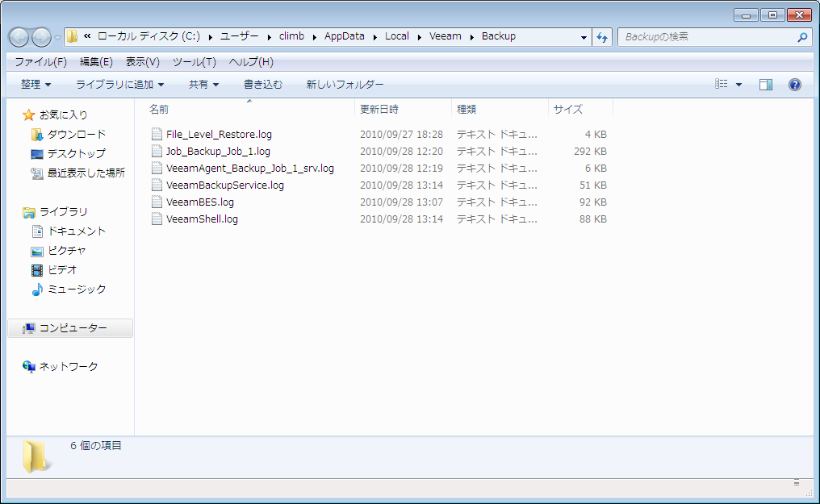The height and width of the screenshot is (504, 820).
Task: Click the ユーザー segment in the address path
Action: click(239, 36)
